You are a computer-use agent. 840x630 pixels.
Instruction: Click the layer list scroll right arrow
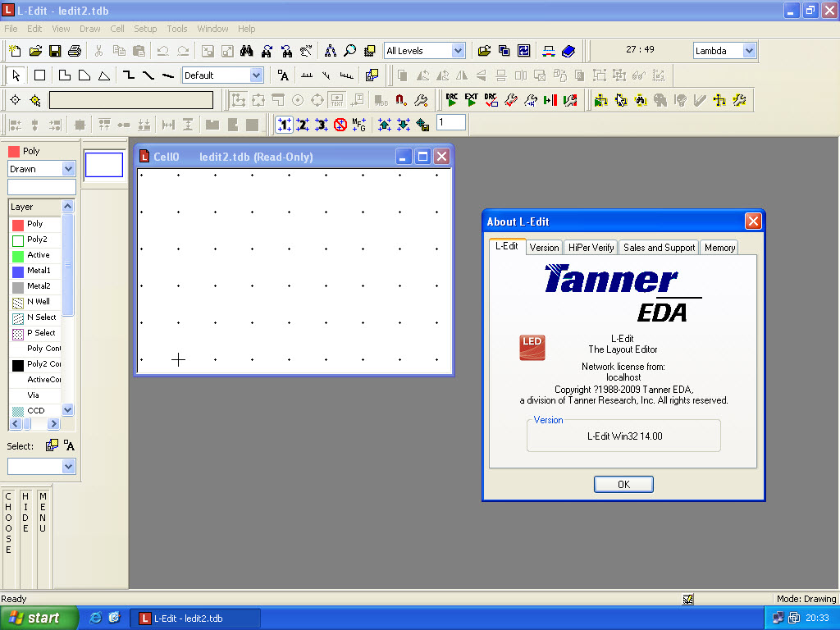(53, 424)
